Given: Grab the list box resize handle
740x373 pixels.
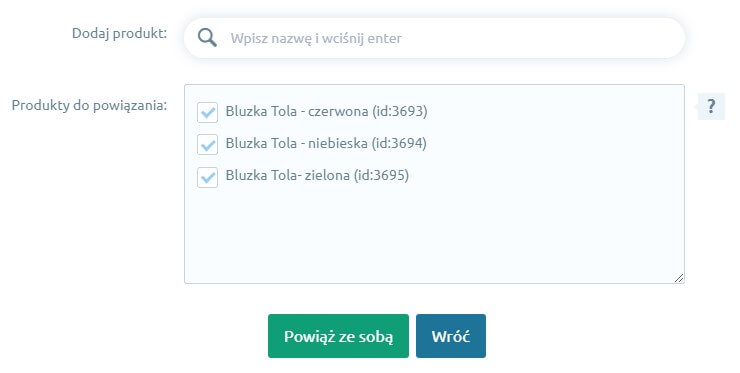Looking at the screenshot, I should point(679,278).
